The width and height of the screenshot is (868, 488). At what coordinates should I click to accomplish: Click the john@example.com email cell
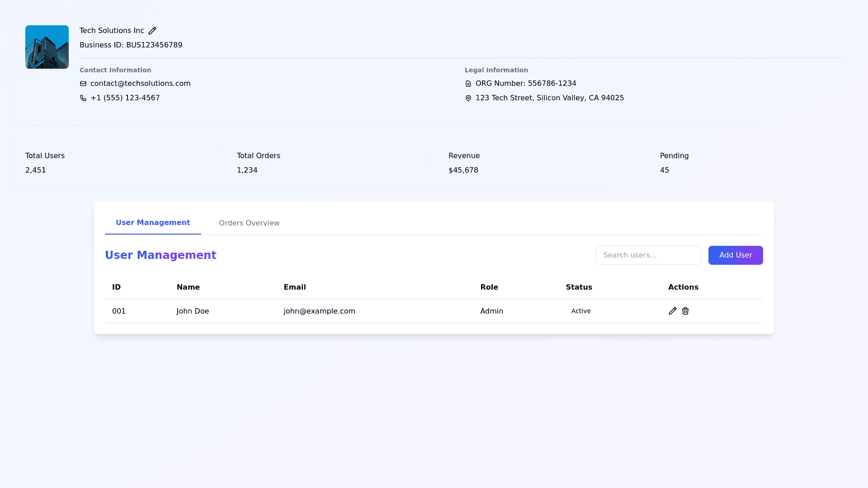[319, 311]
